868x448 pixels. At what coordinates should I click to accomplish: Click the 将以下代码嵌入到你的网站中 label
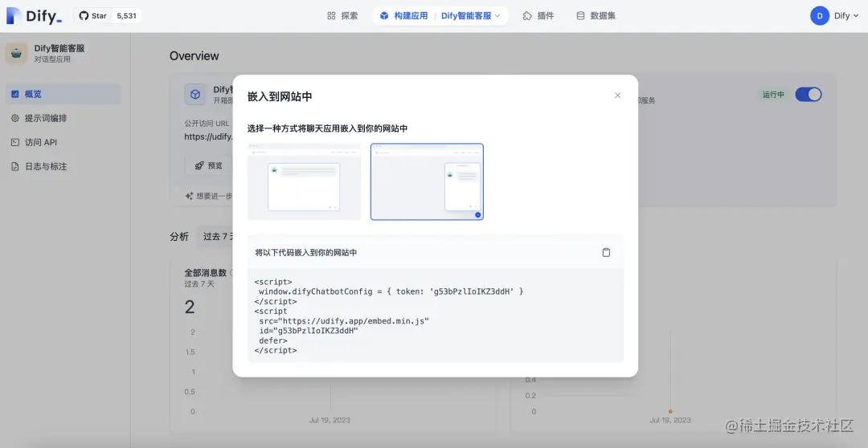pos(305,252)
